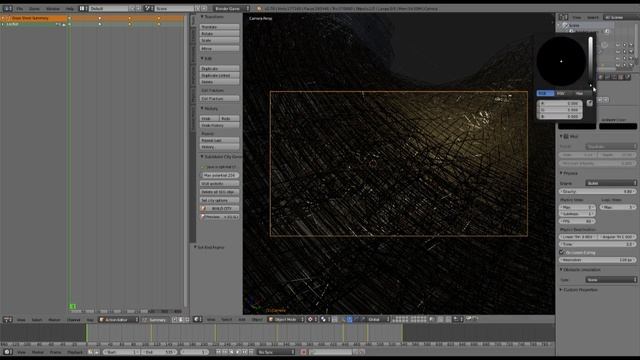Click the Translate button
This screenshot has height=360, width=640.
tap(220, 27)
